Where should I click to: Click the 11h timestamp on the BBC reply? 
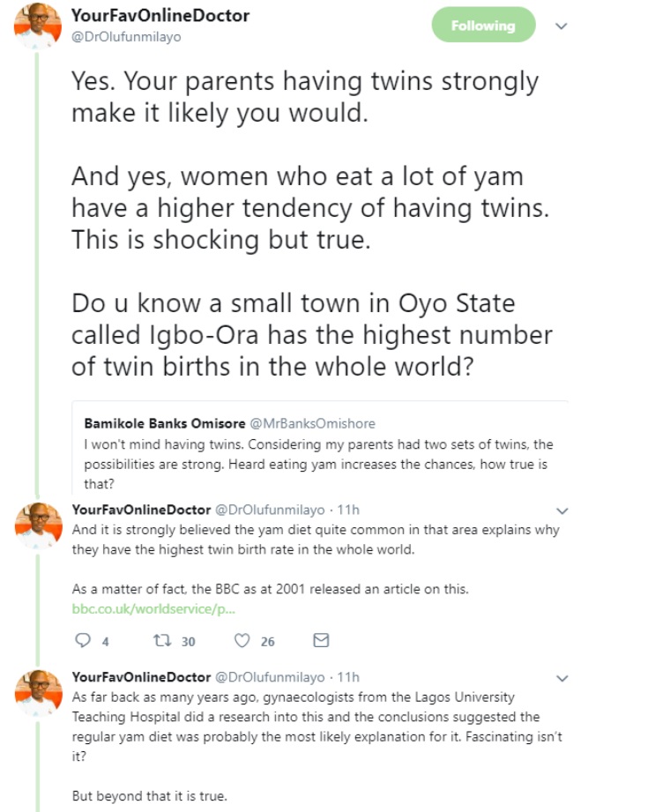[x=350, y=510]
